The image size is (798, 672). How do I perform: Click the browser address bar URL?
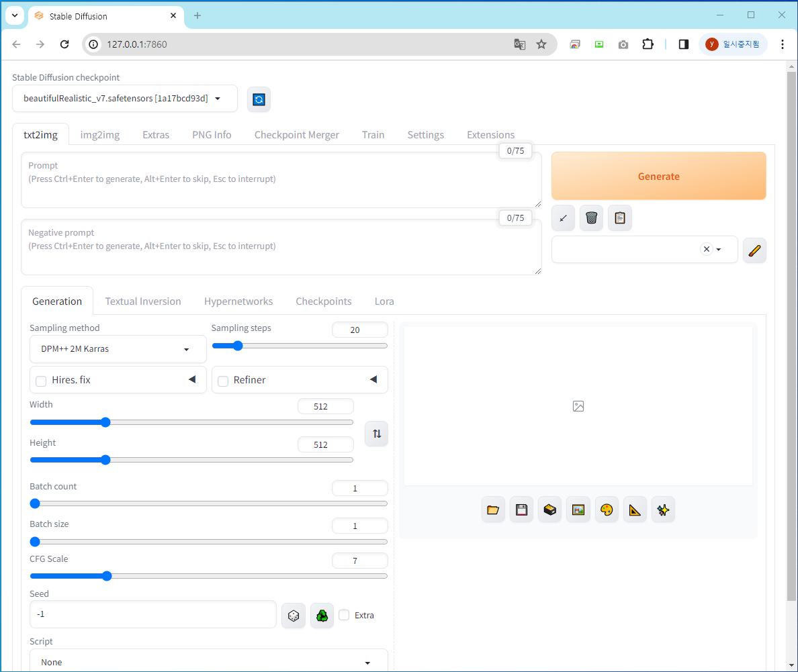(137, 44)
